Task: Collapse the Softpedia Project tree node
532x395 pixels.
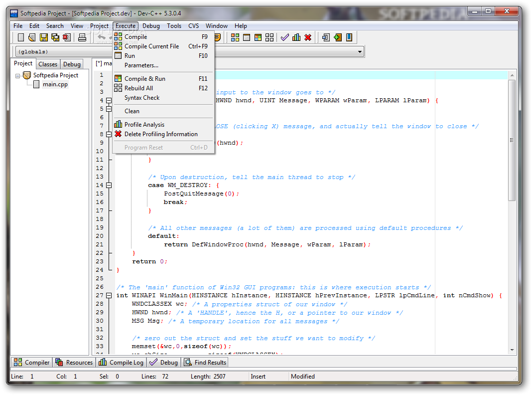Action: coord(17,76)
